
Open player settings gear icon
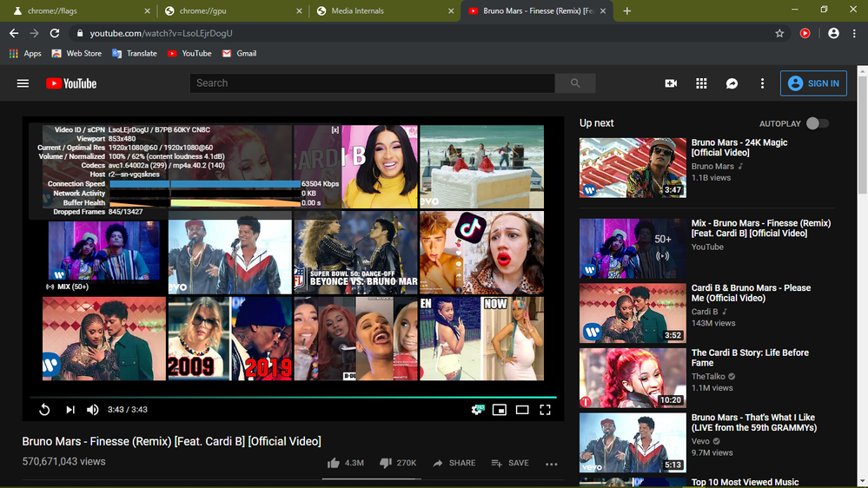pos(477,410)
